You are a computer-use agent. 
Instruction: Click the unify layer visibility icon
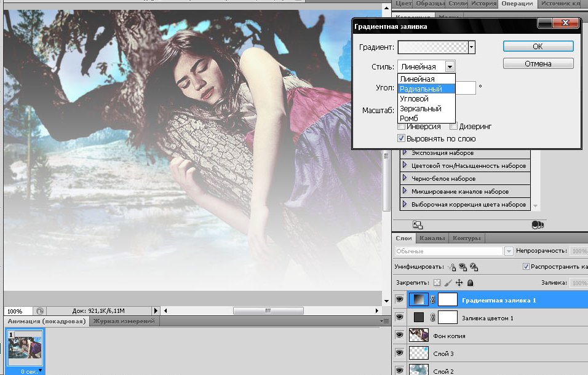[463, 267]
